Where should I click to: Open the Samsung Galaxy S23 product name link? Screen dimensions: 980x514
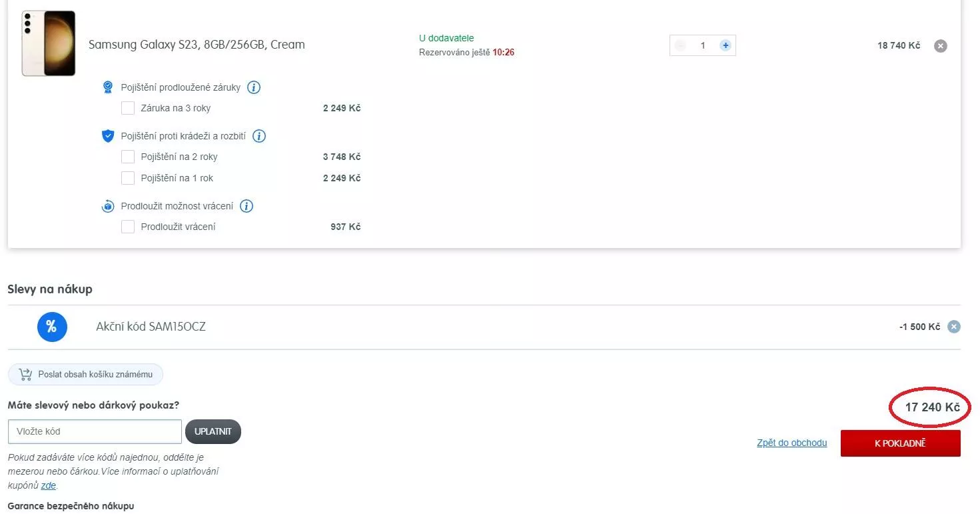point(197,45)
